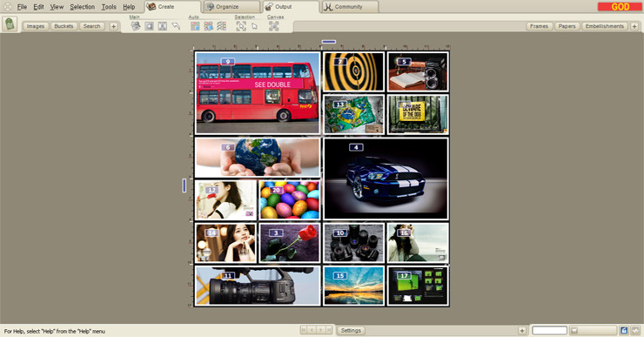Select the globe in hands photo numbered 6
The width and height of the screenshot is (644, 337).
(258, 158)
